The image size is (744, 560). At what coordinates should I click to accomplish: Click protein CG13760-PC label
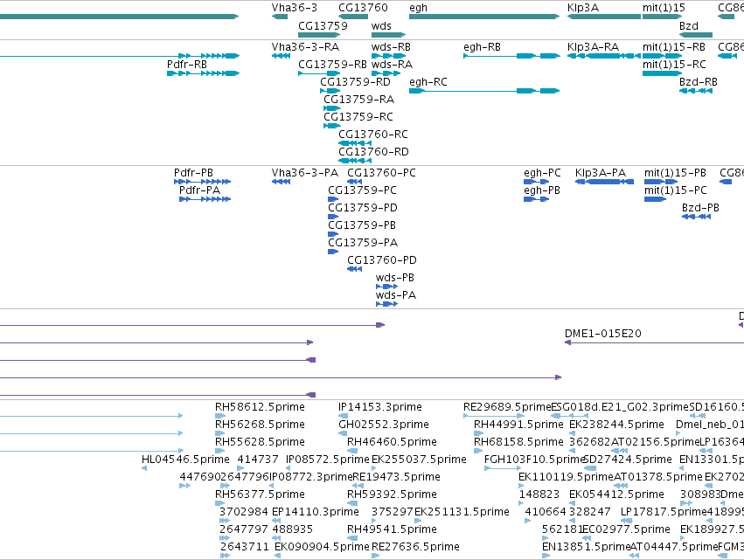[x=381, y=173]
